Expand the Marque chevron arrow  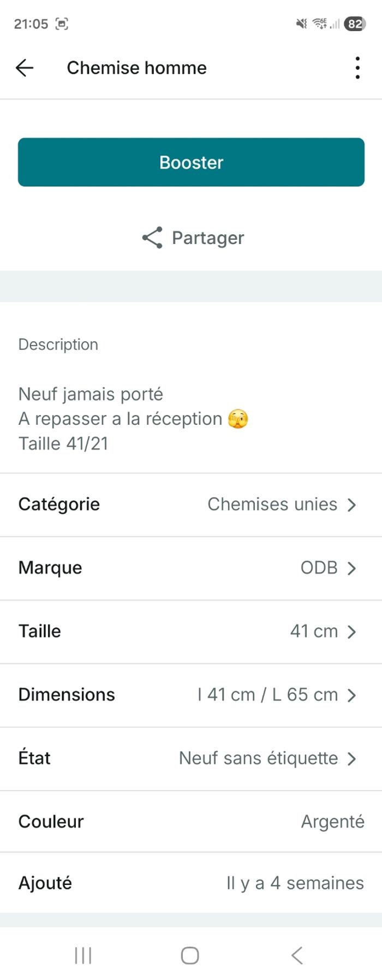pyautogui.click(x=352, y=568)
